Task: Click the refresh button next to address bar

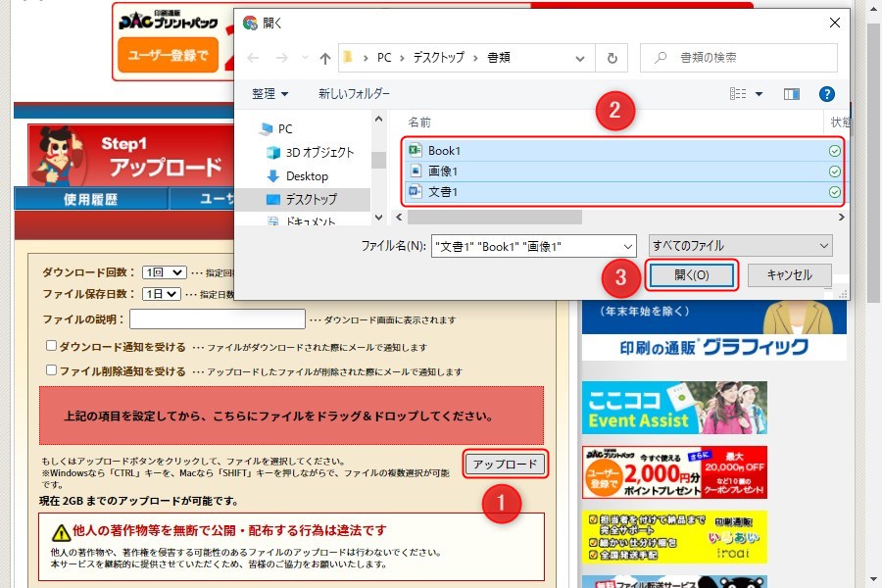Action: pyautogui.click(x=612, y=58)
